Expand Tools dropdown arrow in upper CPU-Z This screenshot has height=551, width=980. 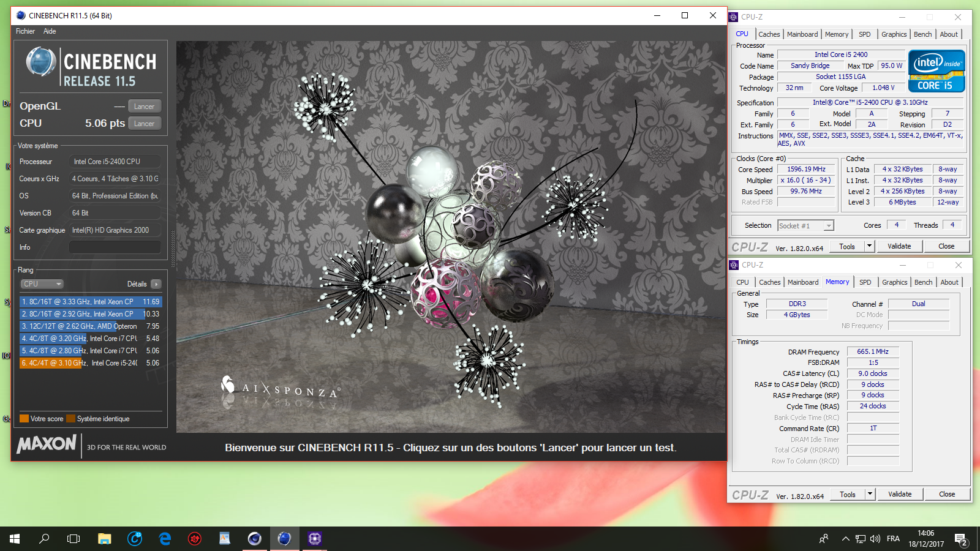869,247
